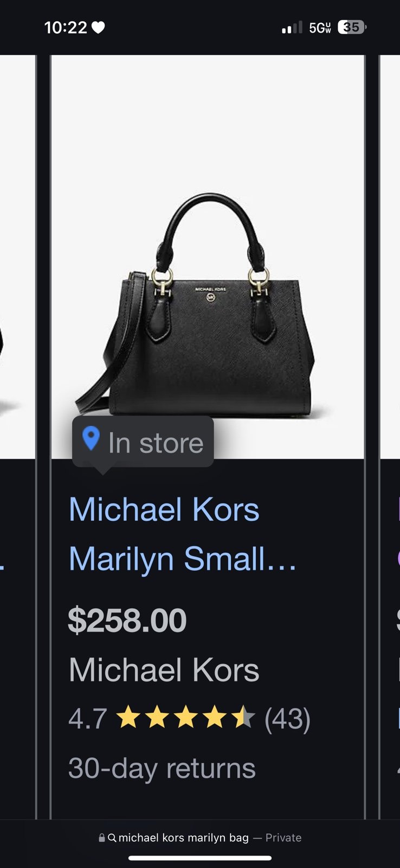
Task: Tap the lock icon in address bar
Action: 102,838
